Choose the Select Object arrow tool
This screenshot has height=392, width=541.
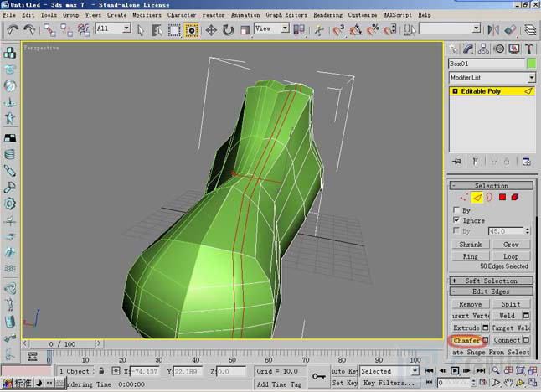[x=141, y=30]
